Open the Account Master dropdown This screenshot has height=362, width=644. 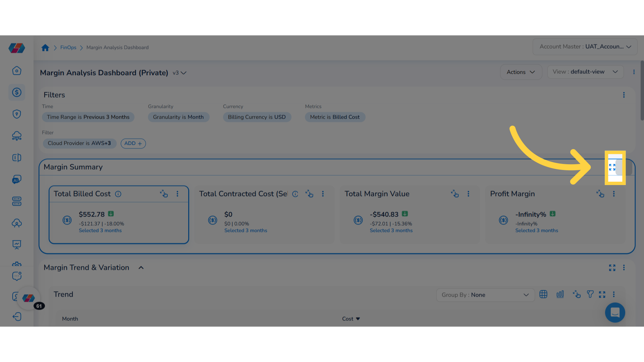(585, 47)
